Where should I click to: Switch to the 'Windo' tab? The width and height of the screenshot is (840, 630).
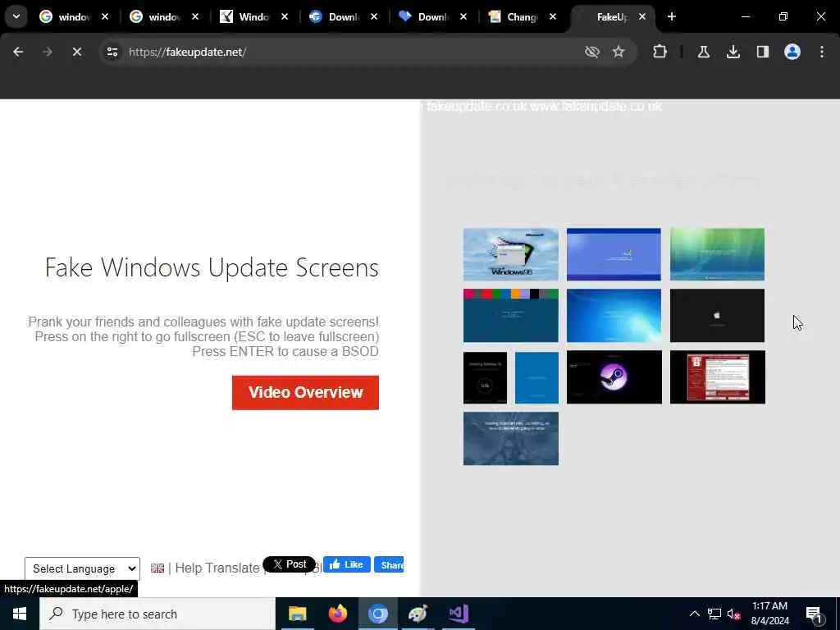point(253,17)
